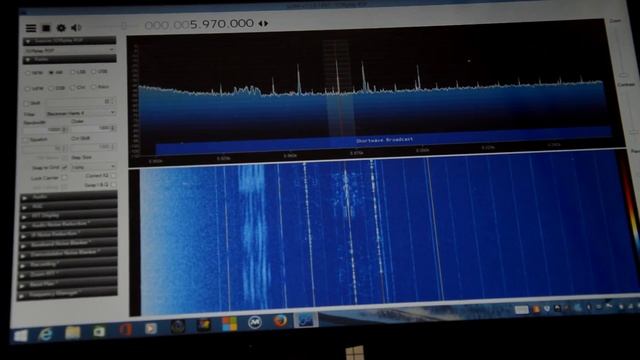Open the green Store icon on taskbar

click(99, 331)
